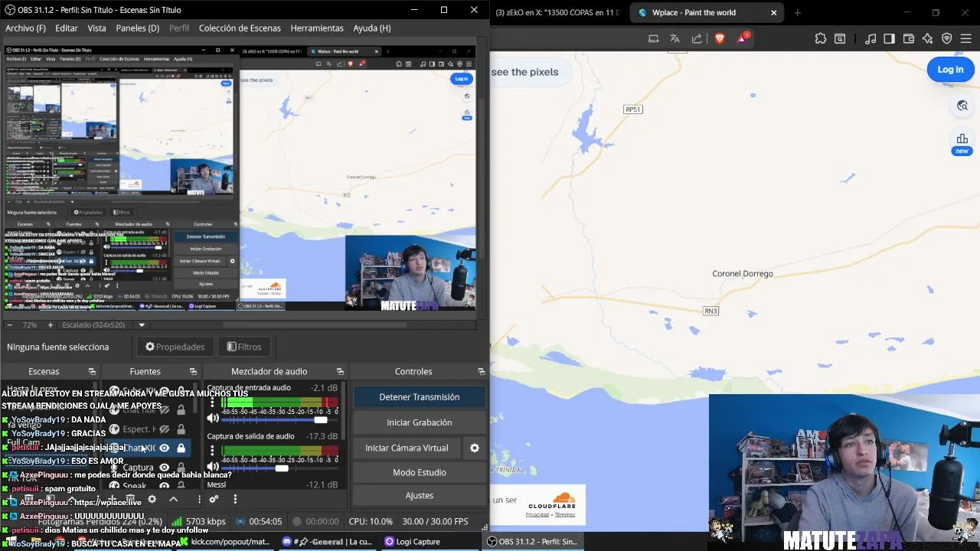This screenshot has height=551, width=980.
Task: Toggle lock on Captura source
Action: tap(181, 467)
